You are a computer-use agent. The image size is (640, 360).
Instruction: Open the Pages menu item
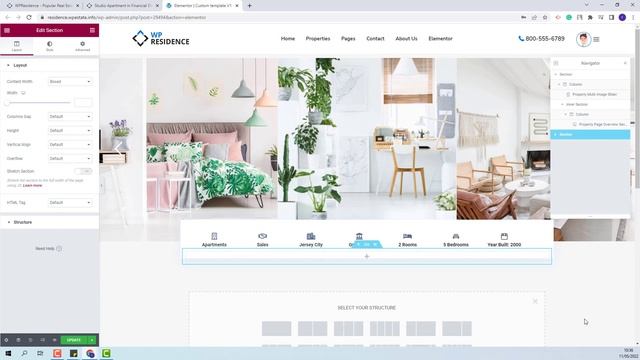(x=348, y=38)
